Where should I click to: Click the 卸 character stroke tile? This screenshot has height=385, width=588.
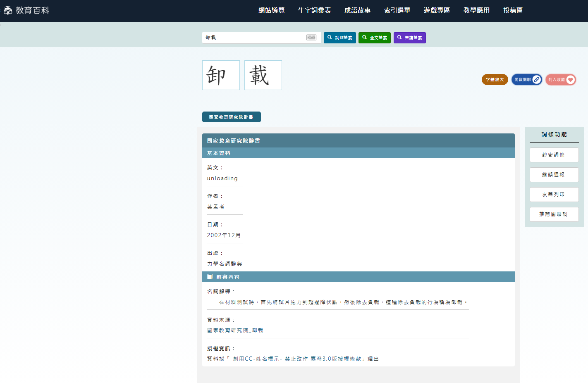click(221, 75)
